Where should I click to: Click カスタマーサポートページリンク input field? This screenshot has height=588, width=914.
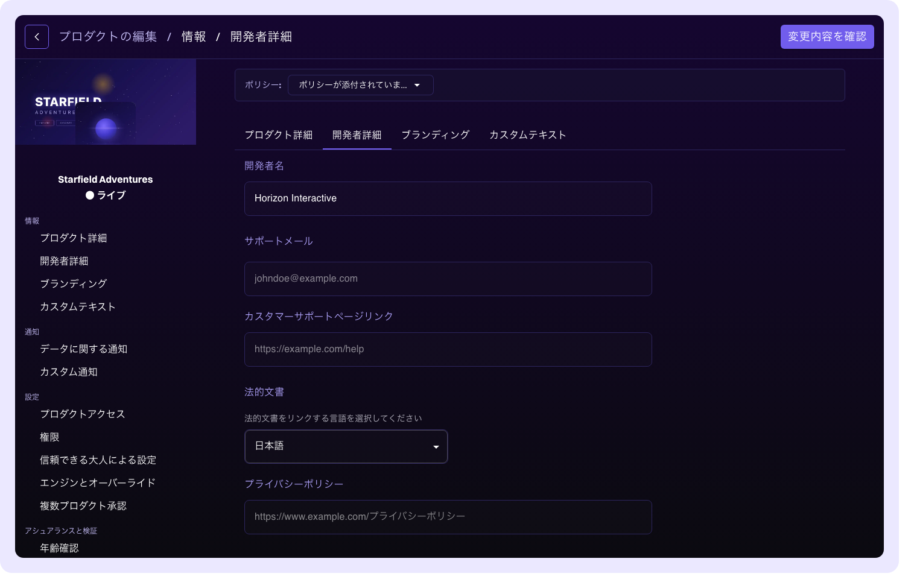(x=448, y=349)
